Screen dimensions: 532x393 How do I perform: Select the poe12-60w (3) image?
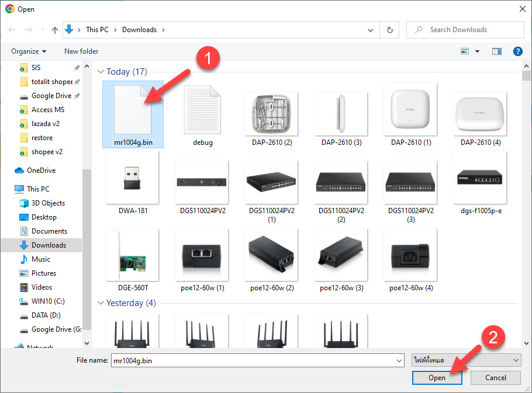point(341,260)
